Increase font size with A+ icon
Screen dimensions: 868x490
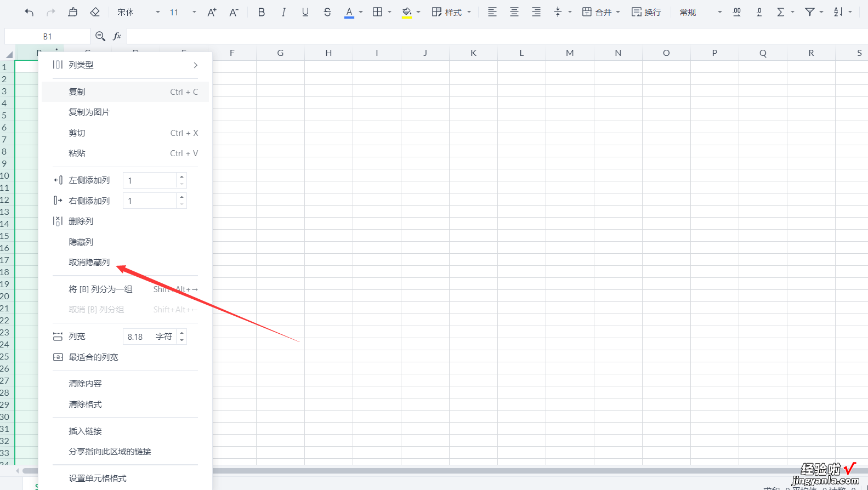(212, 12)
